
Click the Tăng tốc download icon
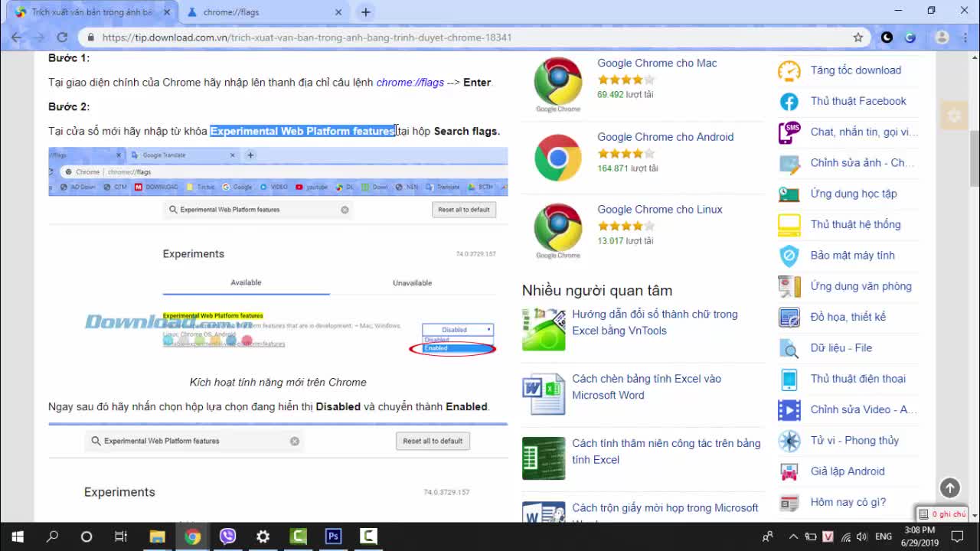[x=789, y=70]
